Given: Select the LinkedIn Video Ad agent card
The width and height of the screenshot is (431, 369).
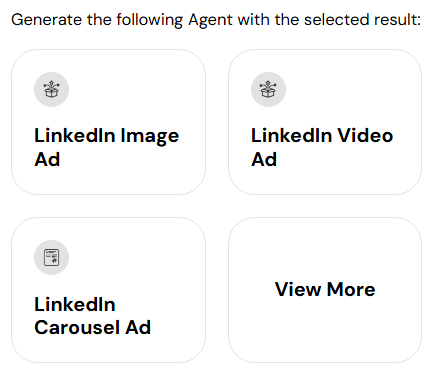Looking at the screenshot, I should click(x=325, y=122).
